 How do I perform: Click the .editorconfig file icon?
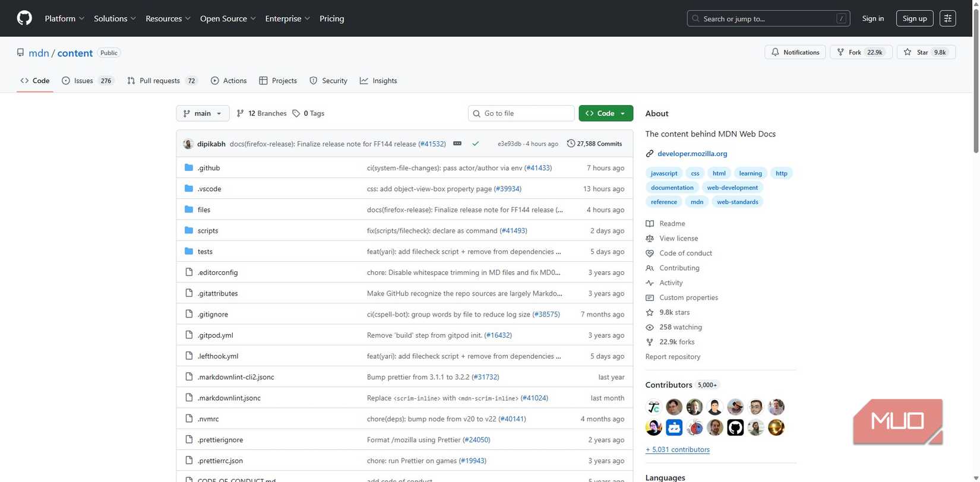click(x=189, y=272)
